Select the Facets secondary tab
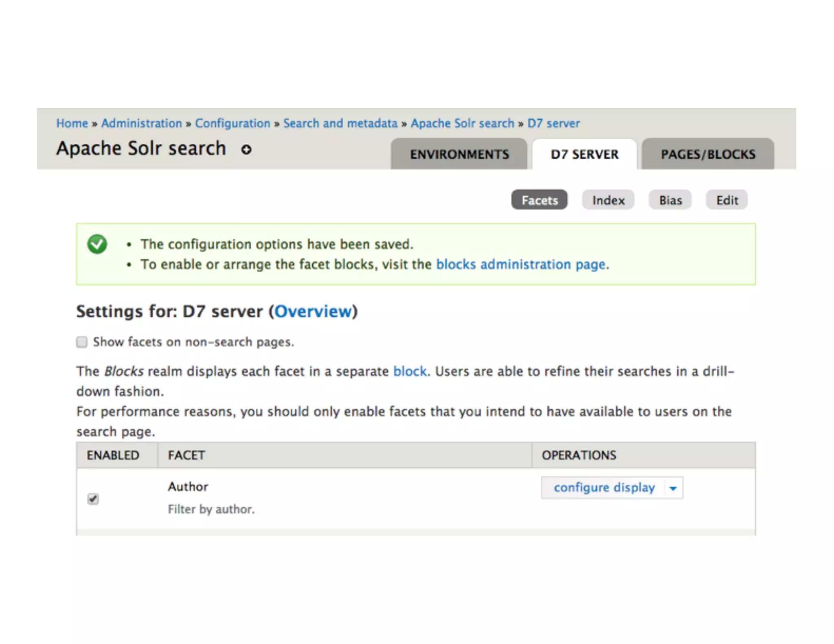The height and width of the screenshot is (644, 834). (539, 200)
